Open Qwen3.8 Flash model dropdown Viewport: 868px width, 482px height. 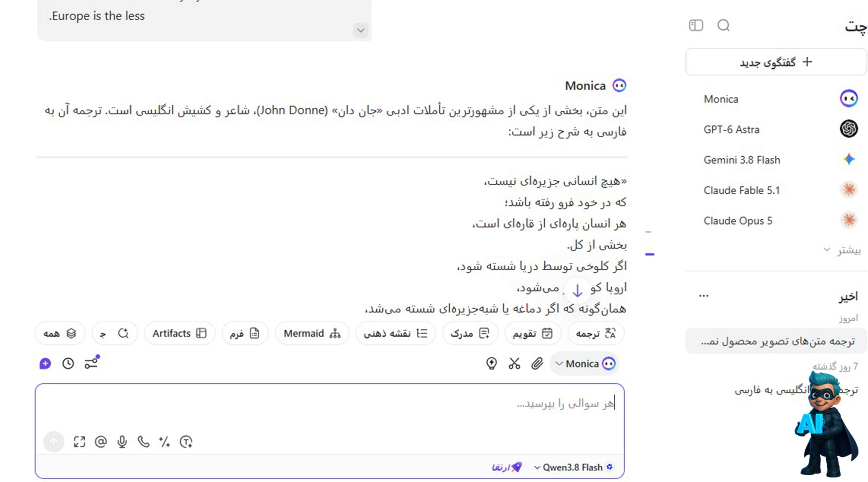pyautogui.click(x=574, y=467)
